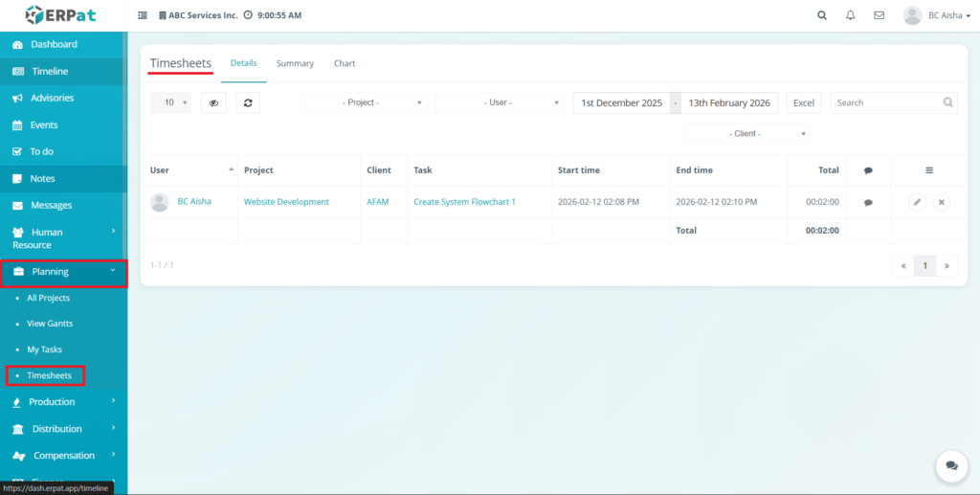Open the User filter dropdown
This screenshot has width=980, height=495.
coord(500,102)
